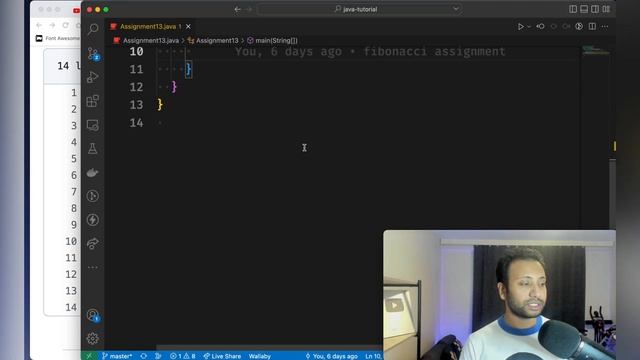Image resolution: width=640 pixels, height=360 pixels.
Task: Open the Live Share arrow view in activity bar
Action: point(93,243)
